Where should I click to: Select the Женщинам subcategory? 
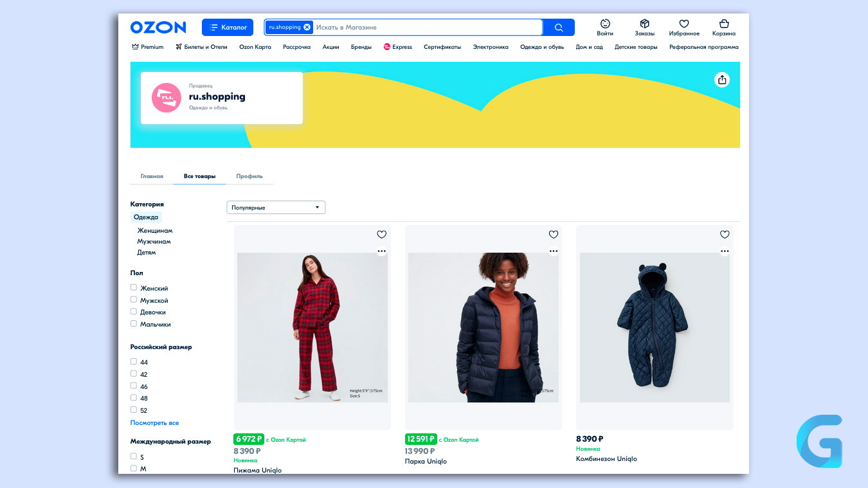point(155,230)
